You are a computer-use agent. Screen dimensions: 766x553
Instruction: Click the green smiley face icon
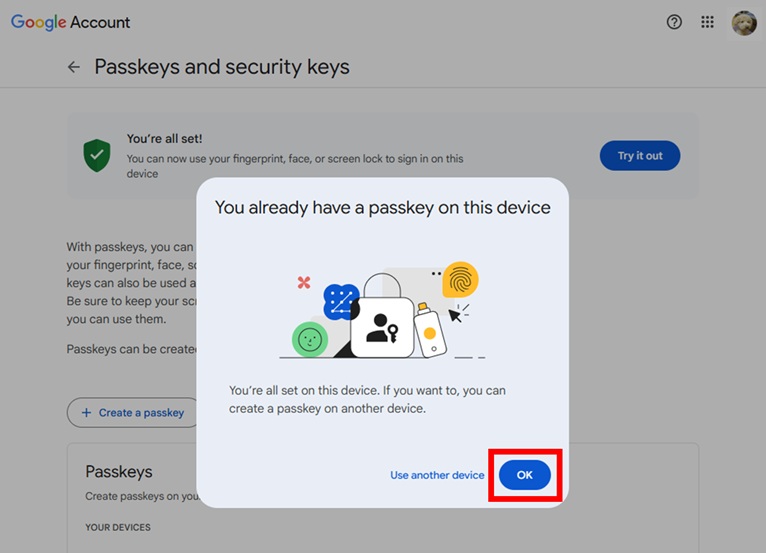tap(310, 340)
